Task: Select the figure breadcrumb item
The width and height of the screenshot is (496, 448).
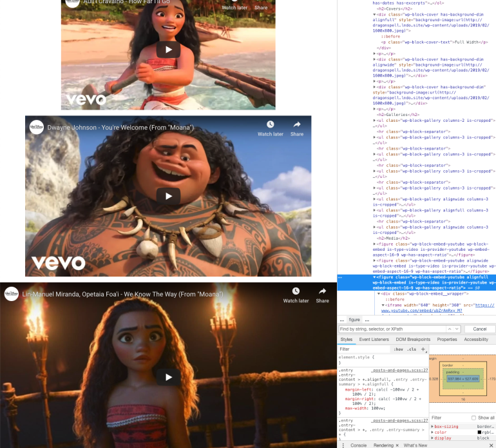Action: 354,320
